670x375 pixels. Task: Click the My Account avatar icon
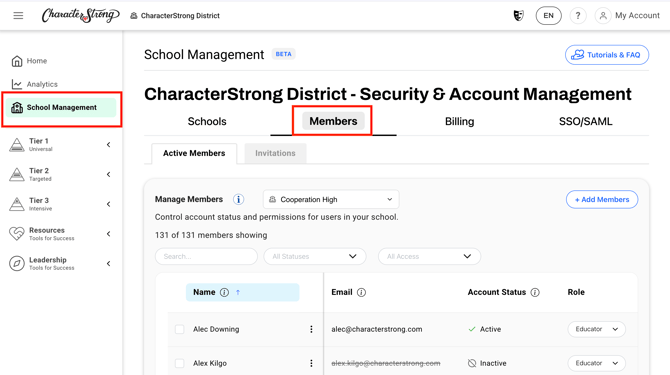[603, 16]
